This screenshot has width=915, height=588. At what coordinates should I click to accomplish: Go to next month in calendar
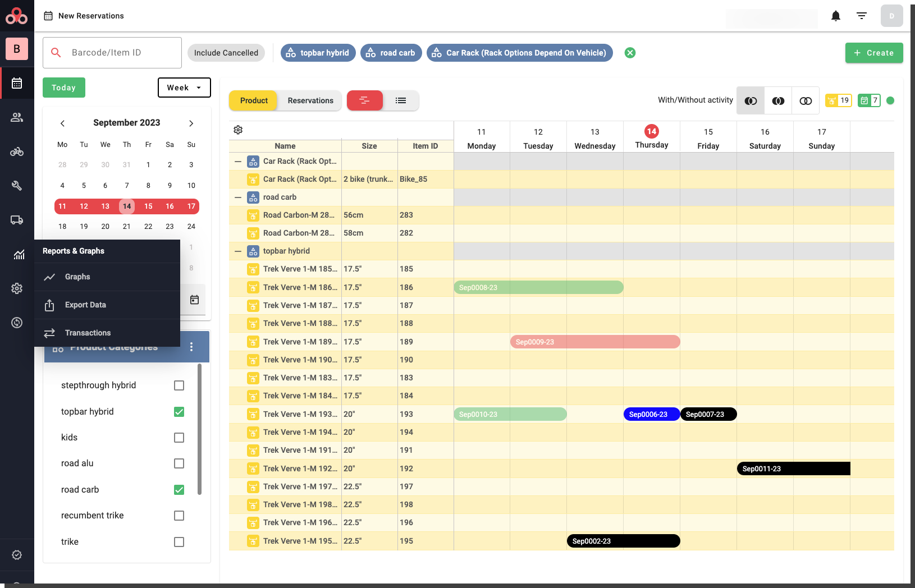[191, 123]
